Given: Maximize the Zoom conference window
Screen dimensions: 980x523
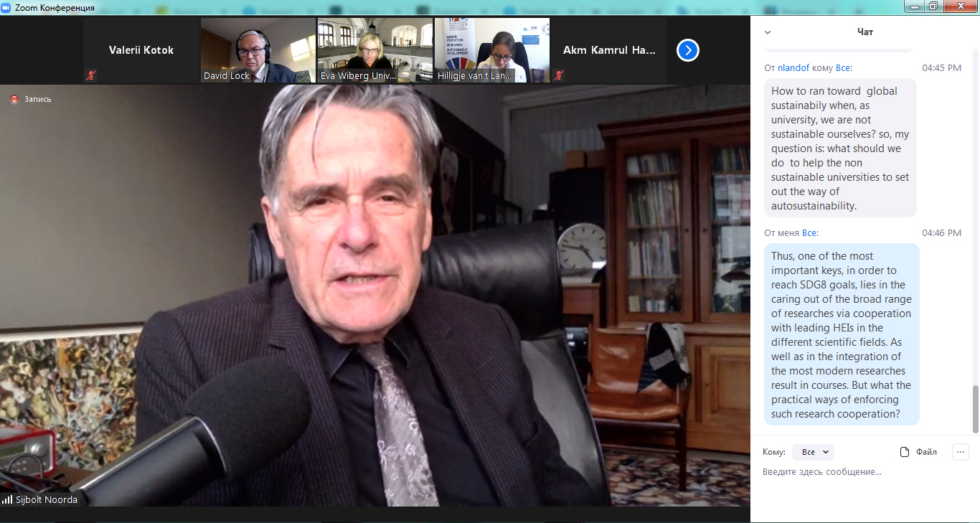Looking at the screenshot, I should (x=933, y=6).
